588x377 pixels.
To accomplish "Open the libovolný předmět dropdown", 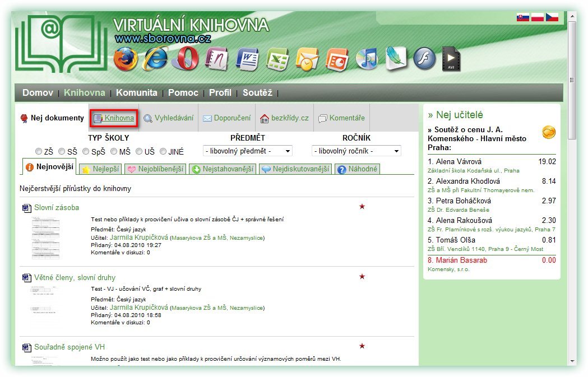I will [x=248, y=151].
